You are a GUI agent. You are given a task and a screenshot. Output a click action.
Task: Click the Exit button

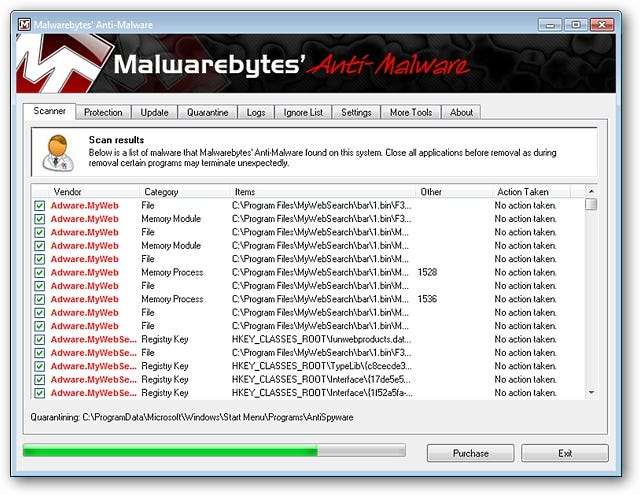(x=565, y=453)
